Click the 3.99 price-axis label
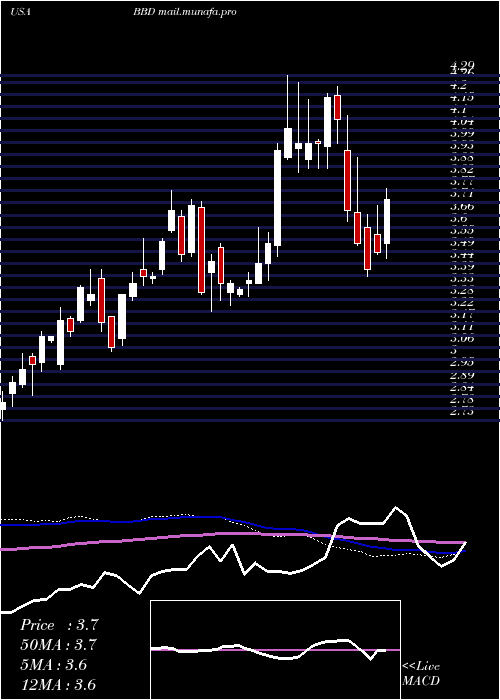 462,133
